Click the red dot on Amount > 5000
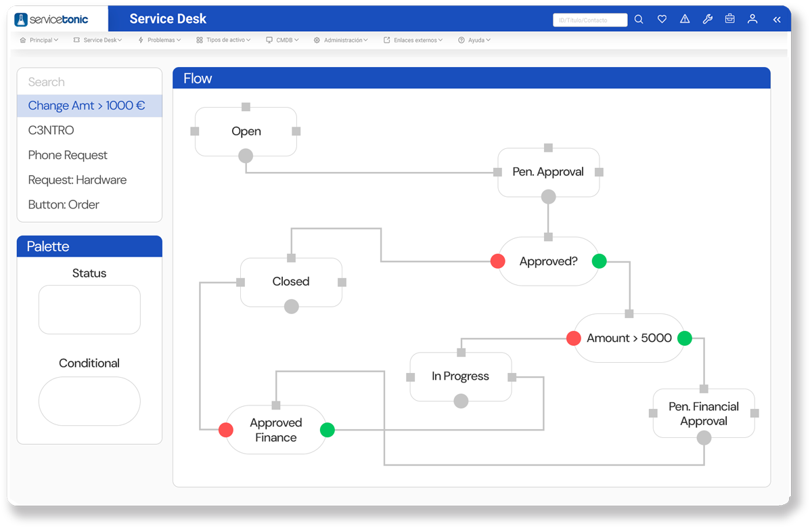Screen dimensions: 812x528 click(574, 338)
